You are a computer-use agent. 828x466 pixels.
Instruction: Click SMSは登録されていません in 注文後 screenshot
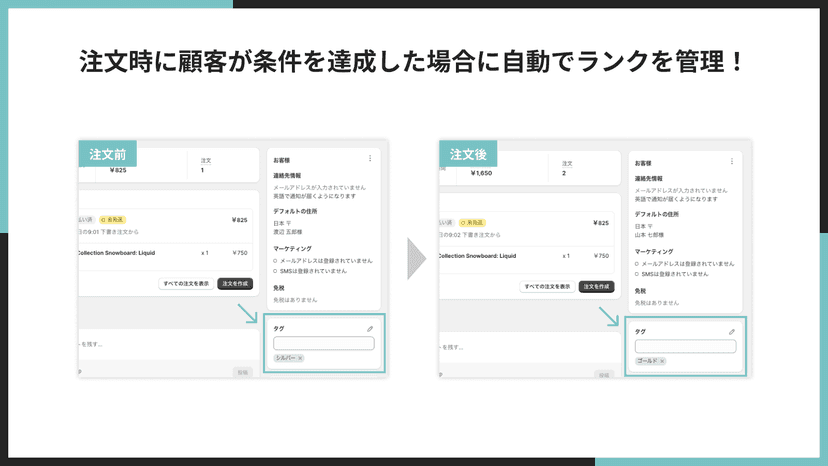(674, 274)
